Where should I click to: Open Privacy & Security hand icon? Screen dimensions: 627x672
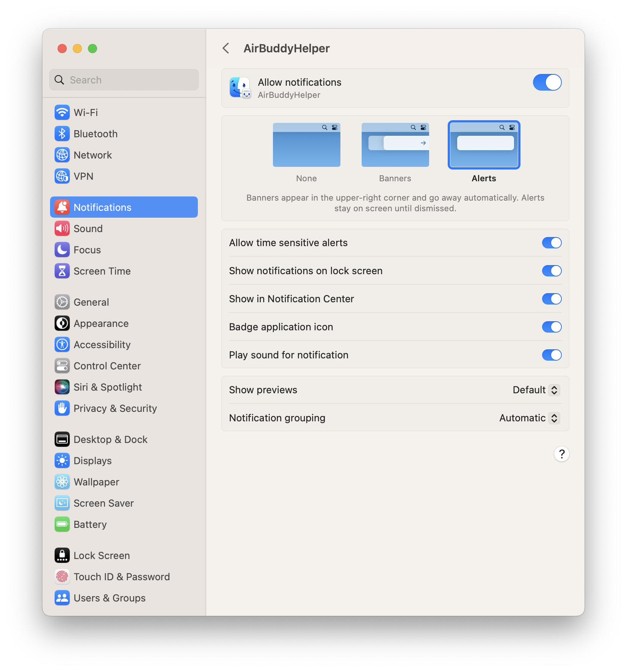pos(62,408)
